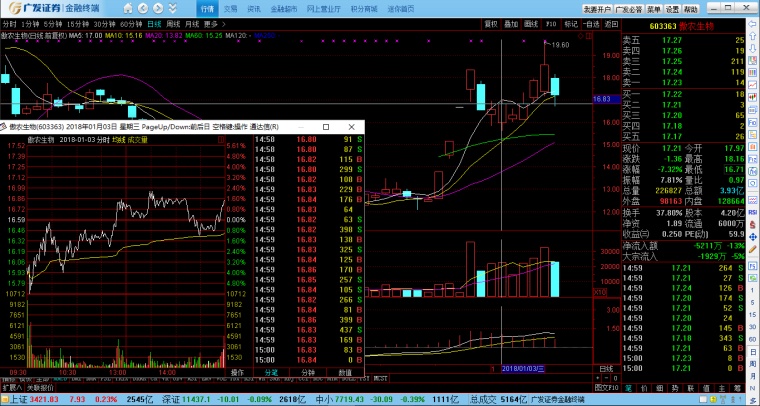Click the 2018/01/03 date marker on timeline
The height and width of the screenshot is (406, 760).
tap(523, 369)
